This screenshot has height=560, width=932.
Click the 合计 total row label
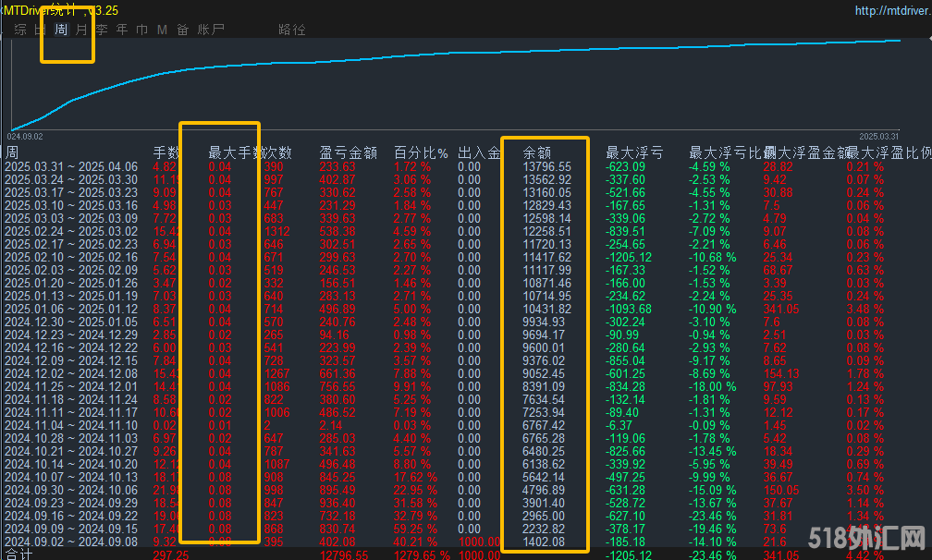(18, 554)
